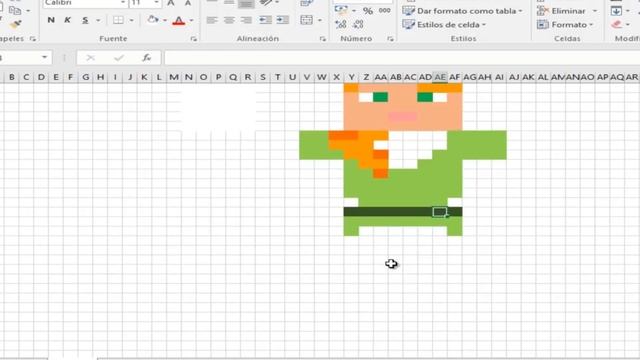Click the Eliminar cells button
The image size is (640, 360).
click(561, 11)
